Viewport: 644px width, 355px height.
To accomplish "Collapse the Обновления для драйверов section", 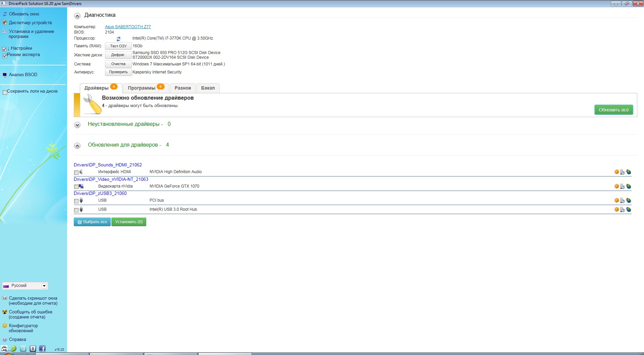I will click(77, 146).
